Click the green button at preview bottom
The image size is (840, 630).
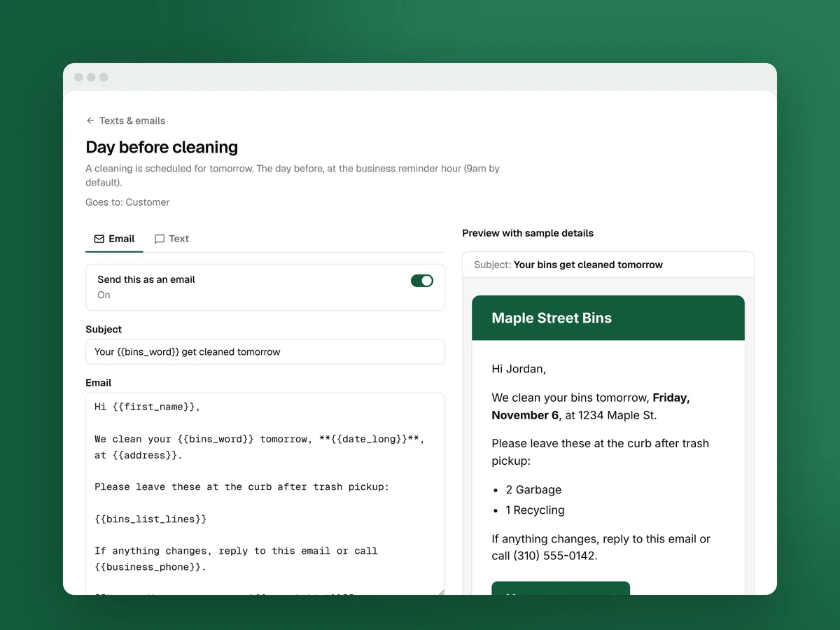coord(561,588)
